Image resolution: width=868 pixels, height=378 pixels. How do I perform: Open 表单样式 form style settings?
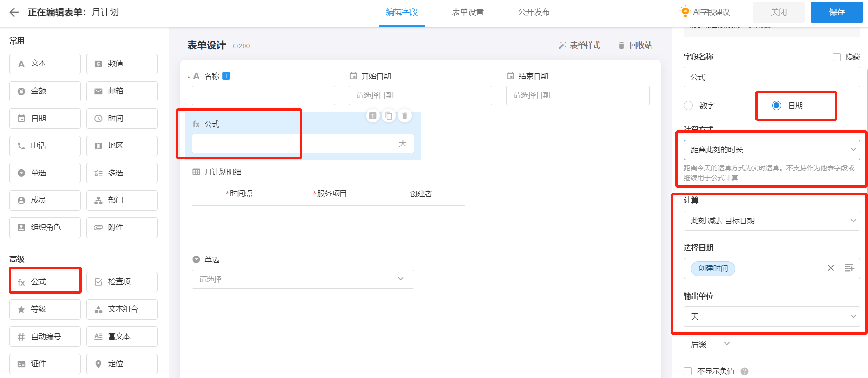pyautogui.click(x=579, y=46)
